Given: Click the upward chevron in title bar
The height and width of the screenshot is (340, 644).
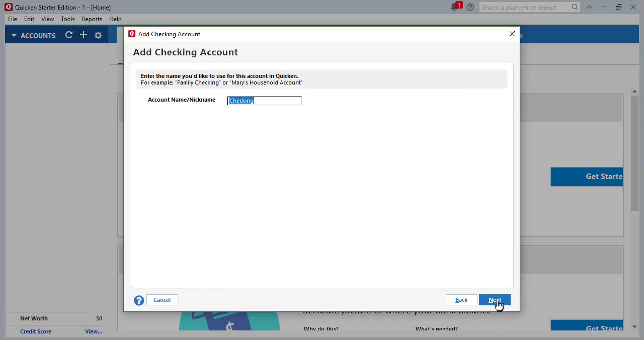Looking at the screenshot, I should 589,7.
